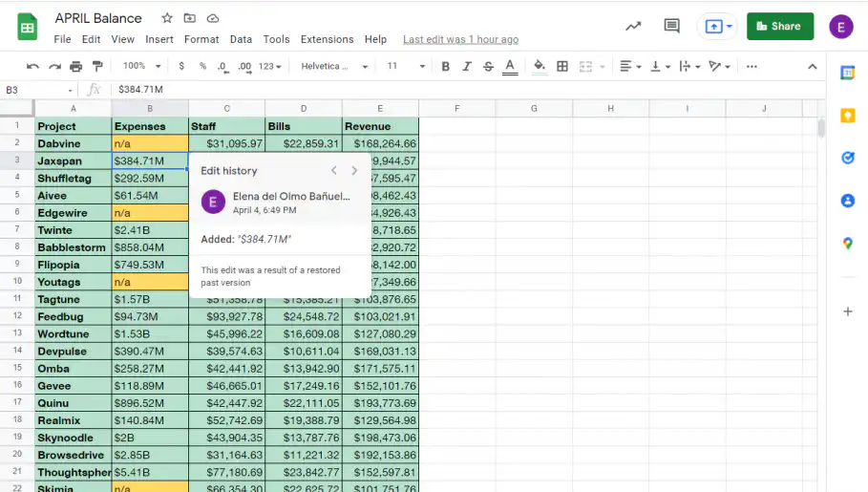
Task: Open the text wrapping dropdown
Action: click(689, 67)
